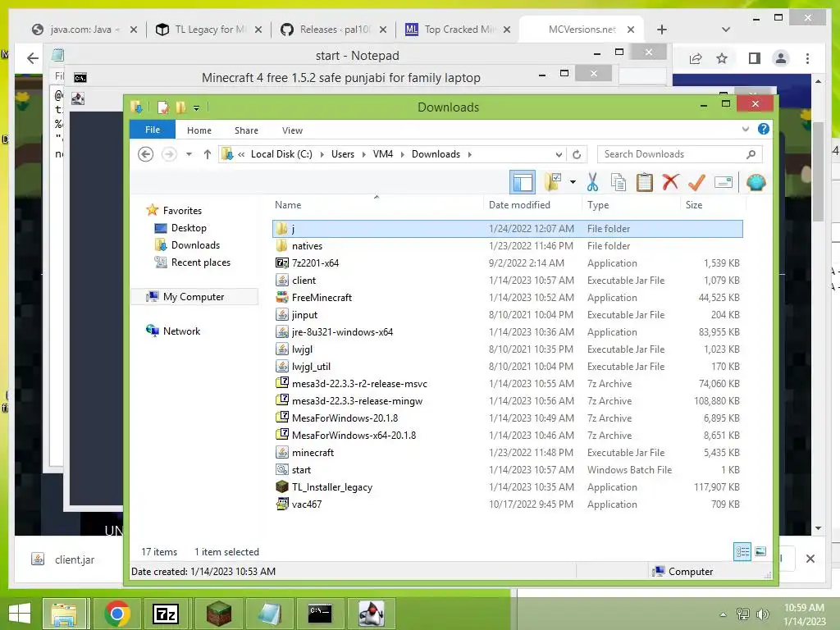This screenshot has height=630, width=840.
Task: Open 7-Zip from the taskbar
Action: click(166, 614)
